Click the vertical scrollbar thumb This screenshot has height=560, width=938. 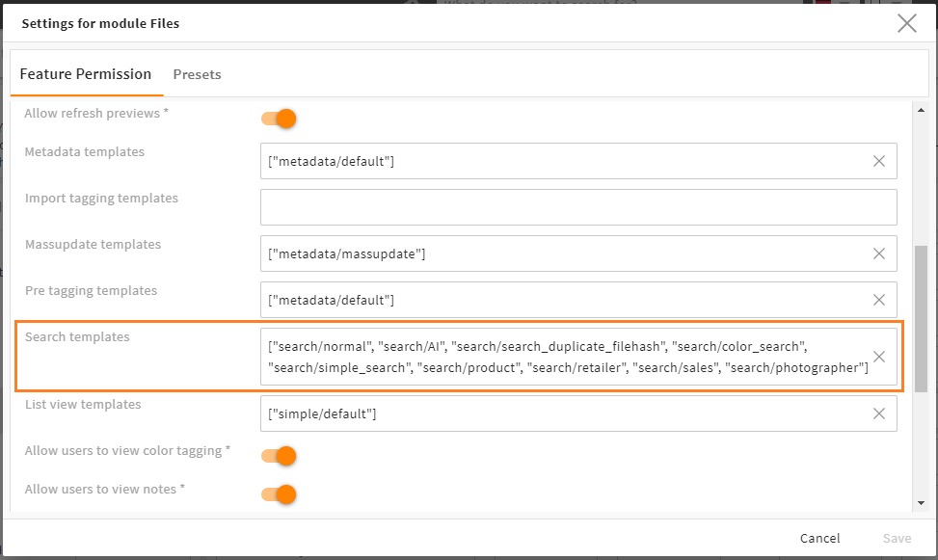click(921, 318)
